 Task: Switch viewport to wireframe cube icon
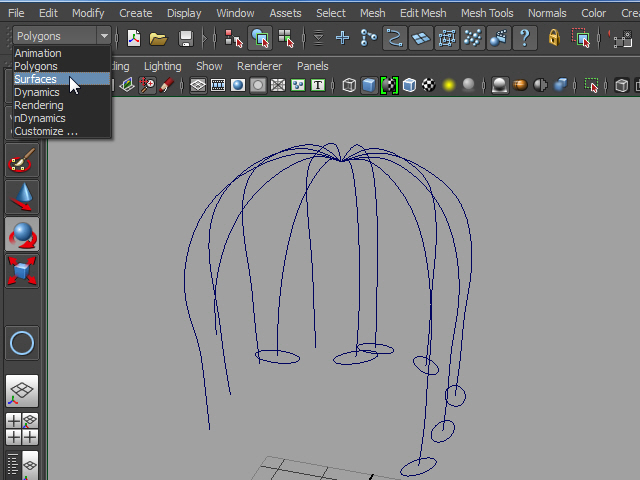349,85
